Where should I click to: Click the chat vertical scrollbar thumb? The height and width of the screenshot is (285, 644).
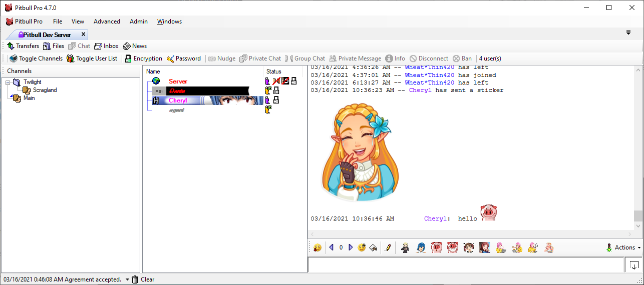[x=637, y=215]
